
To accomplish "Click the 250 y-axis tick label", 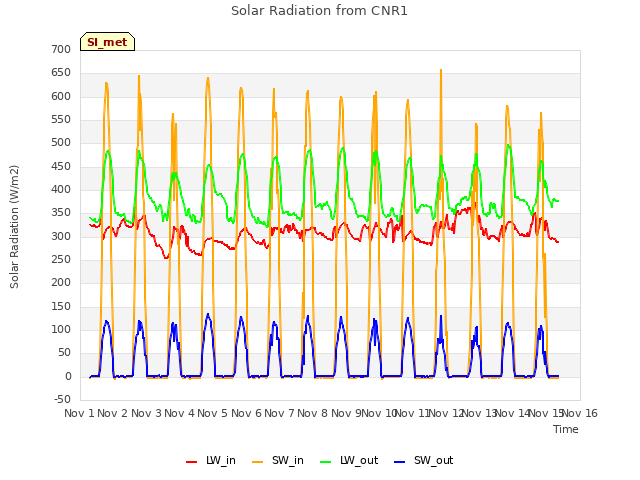I will [x=61, y=260].
